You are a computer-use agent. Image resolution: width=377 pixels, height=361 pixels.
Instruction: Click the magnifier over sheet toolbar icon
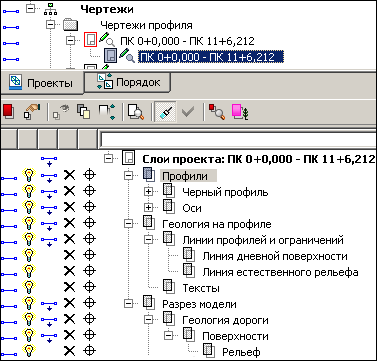[136, 112]
